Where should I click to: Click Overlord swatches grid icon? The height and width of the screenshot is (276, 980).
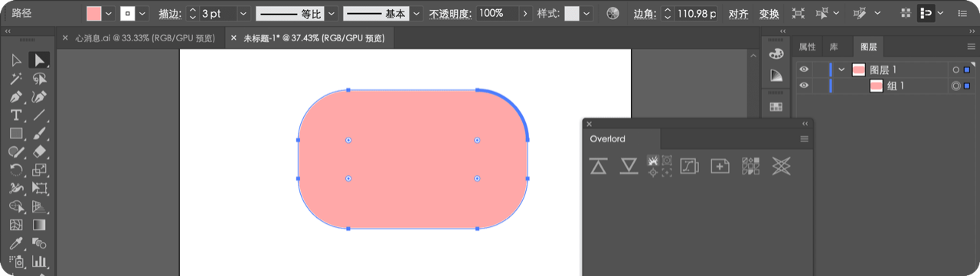(751, 165)
